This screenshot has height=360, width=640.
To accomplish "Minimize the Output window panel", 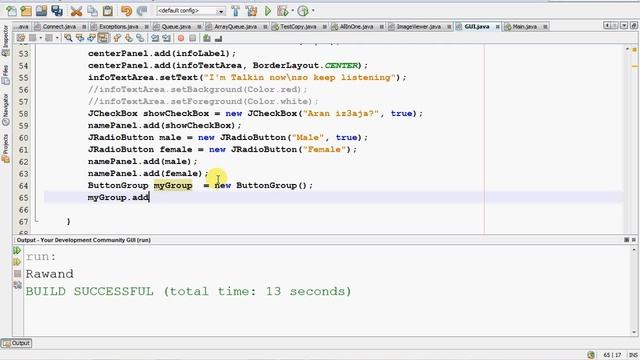I will point(627,240).
